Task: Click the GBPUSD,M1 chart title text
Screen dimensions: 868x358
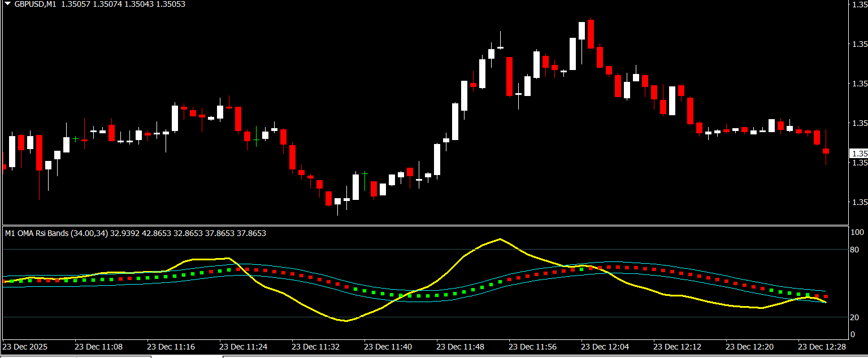Action: [35, 4]
